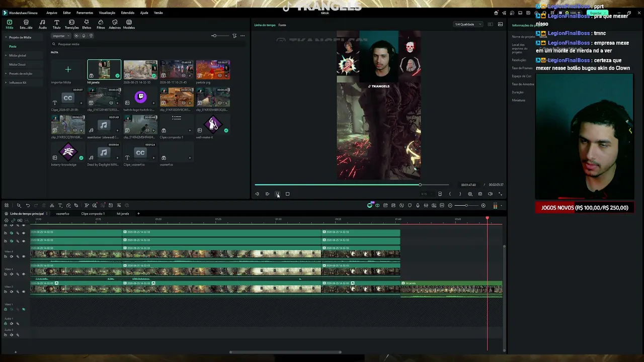The width and height of the screenshot is (644, 362).
Task: Pause the preview playback
Action: click(x=277, y=194)
